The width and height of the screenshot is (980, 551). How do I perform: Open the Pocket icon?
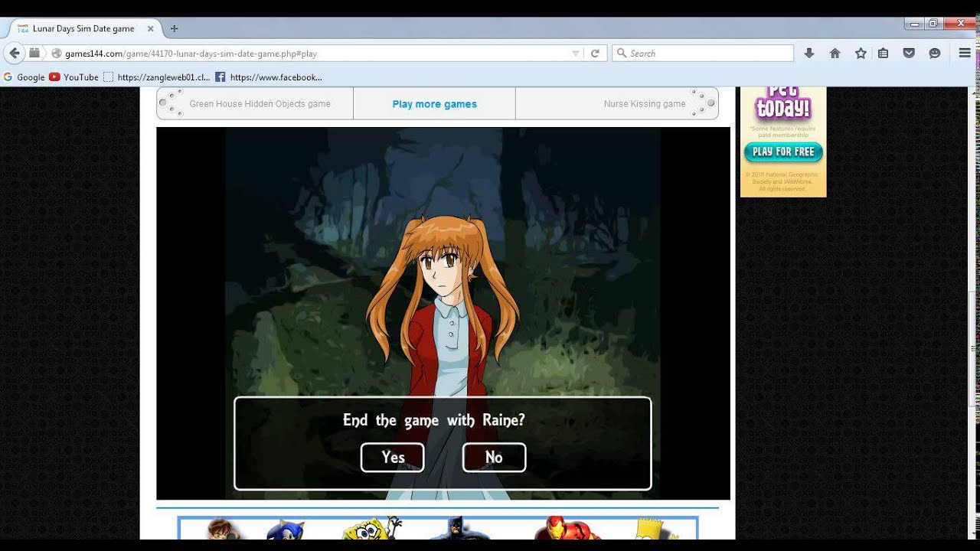909,54
